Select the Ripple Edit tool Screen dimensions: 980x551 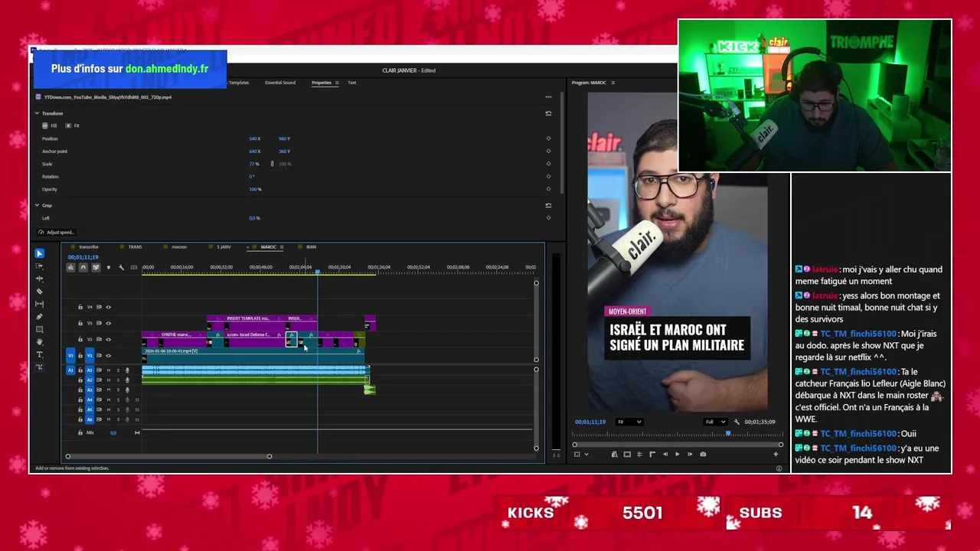(40, 279)
